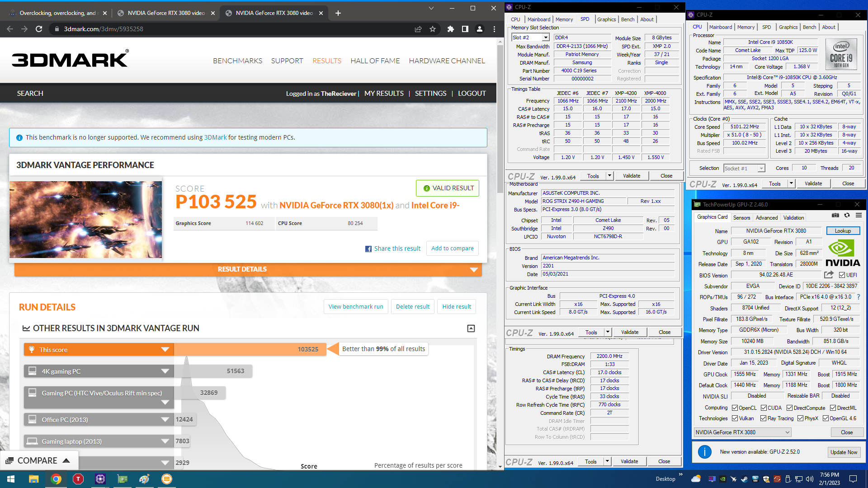868x488 pixels.
Task: Open the GPU-Z hamburger menu
Action: 859,216
